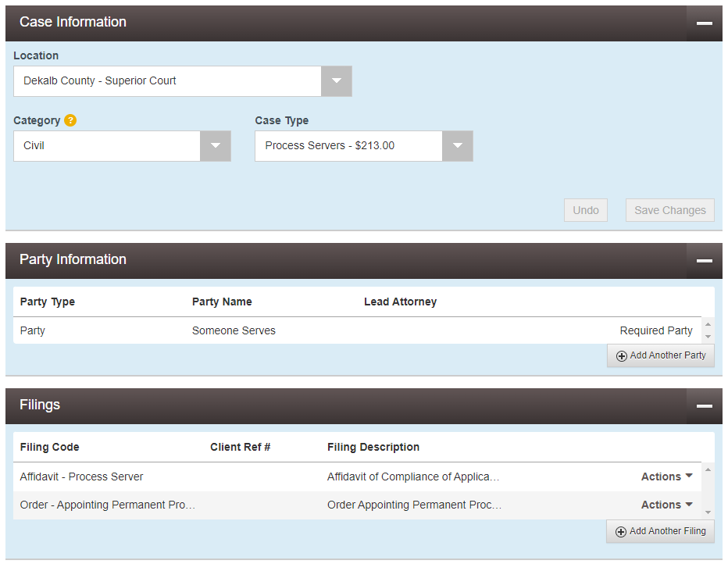Select the Someone Serves party row
The width and height of the screenshot is (728, 564).
tap(234, 330)
